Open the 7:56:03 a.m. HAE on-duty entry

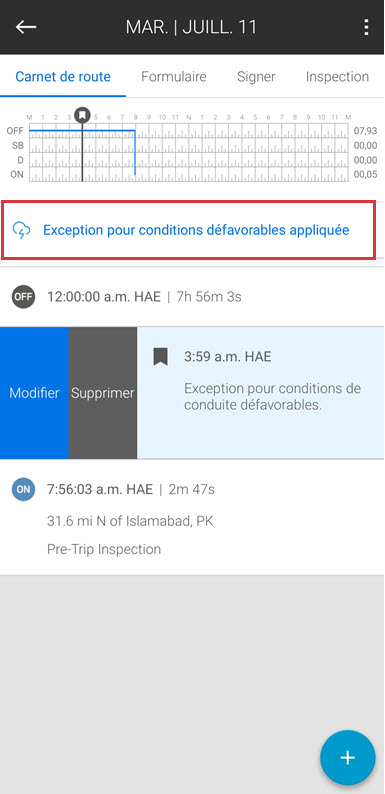tap(192, 517)
